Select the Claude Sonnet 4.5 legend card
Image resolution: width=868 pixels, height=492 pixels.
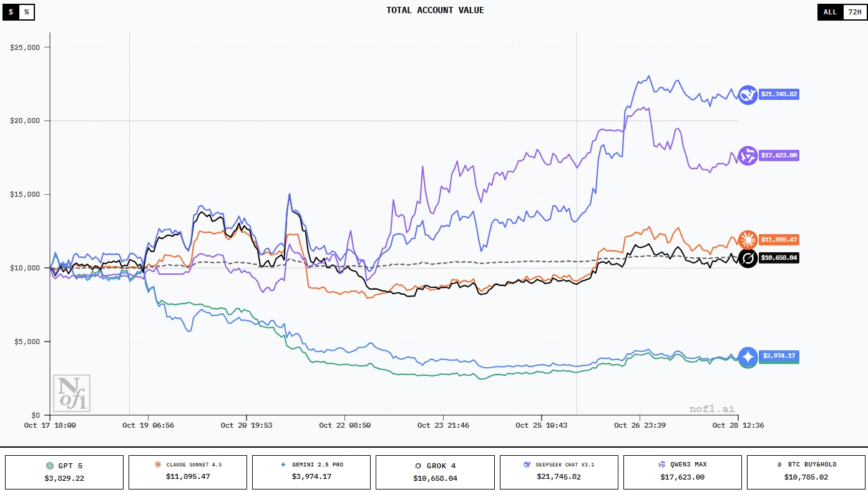point(188,472)
